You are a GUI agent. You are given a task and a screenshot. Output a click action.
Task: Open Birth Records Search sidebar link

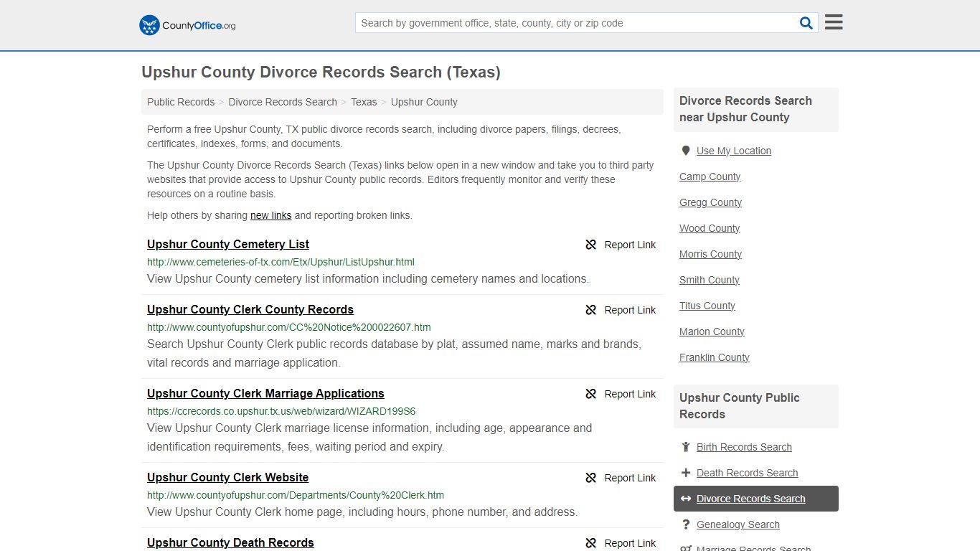click(x=744, y=447)
